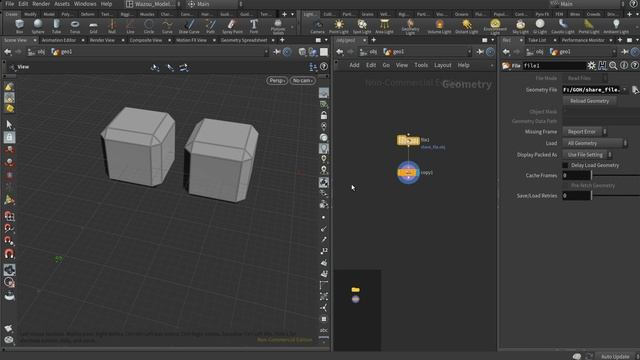The height and width of the screenshot is (360, 640).
Task: Go back in scene view path
Action: 7,52
